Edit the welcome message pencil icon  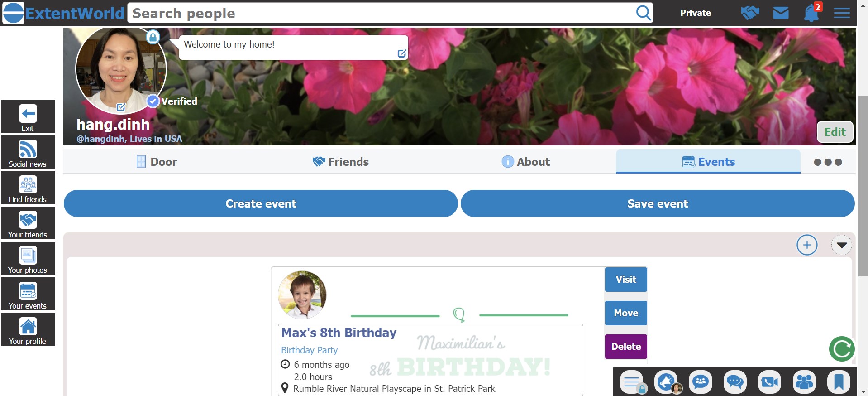tap(401, 53)
